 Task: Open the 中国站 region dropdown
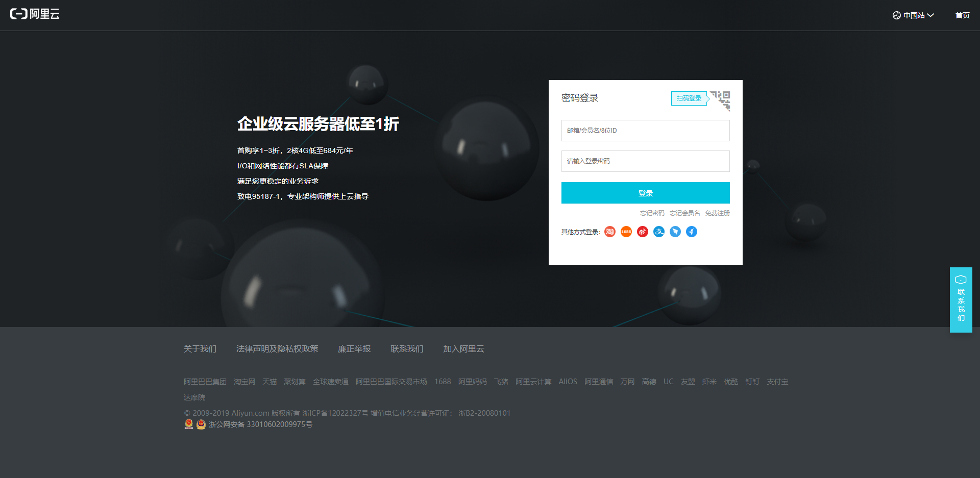tap(914, 15)
